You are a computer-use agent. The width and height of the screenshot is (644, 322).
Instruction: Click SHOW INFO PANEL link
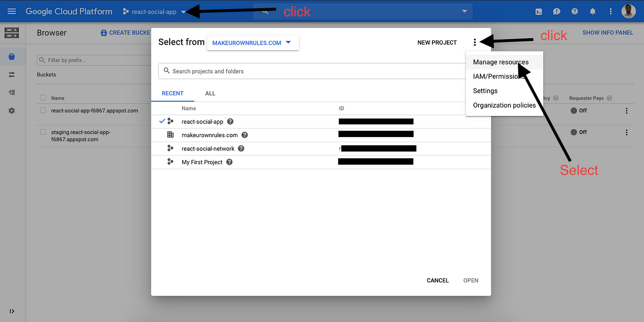coord(608,33)
